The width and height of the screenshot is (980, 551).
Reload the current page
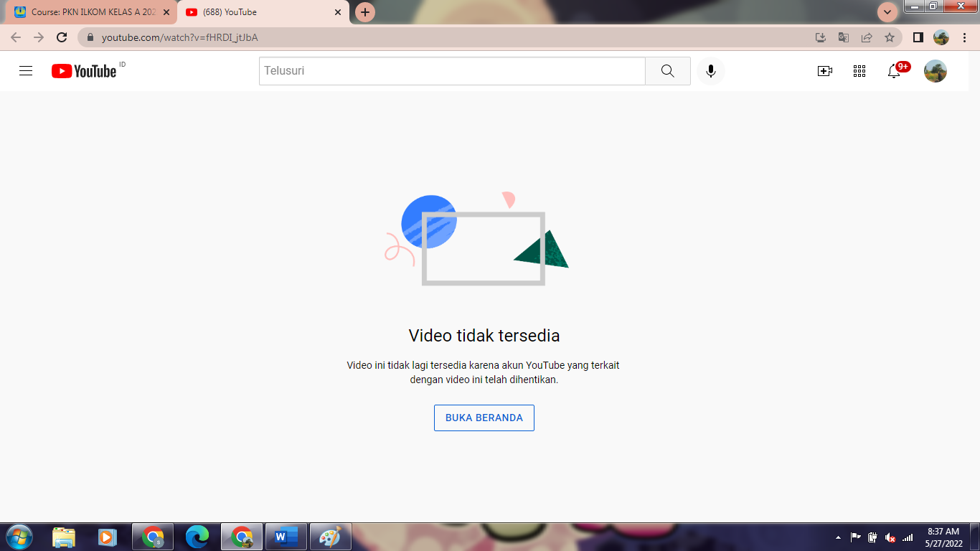62,37
